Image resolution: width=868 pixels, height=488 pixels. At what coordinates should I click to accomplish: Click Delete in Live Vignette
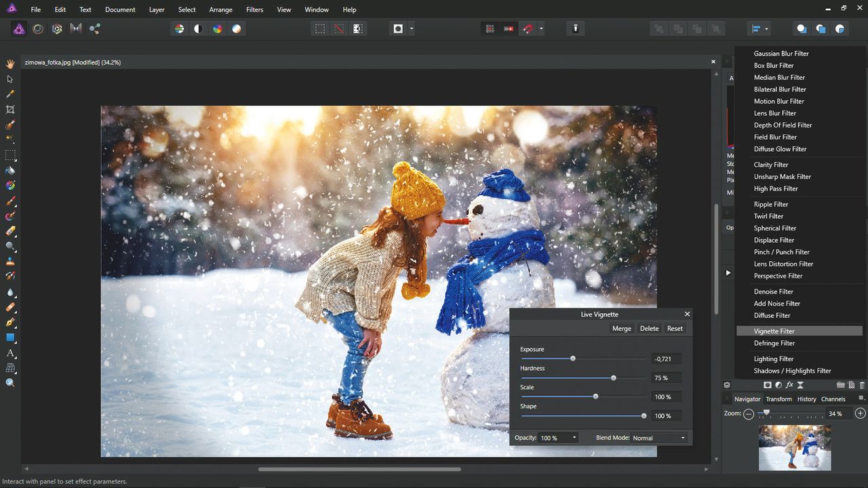coord(649,328)
